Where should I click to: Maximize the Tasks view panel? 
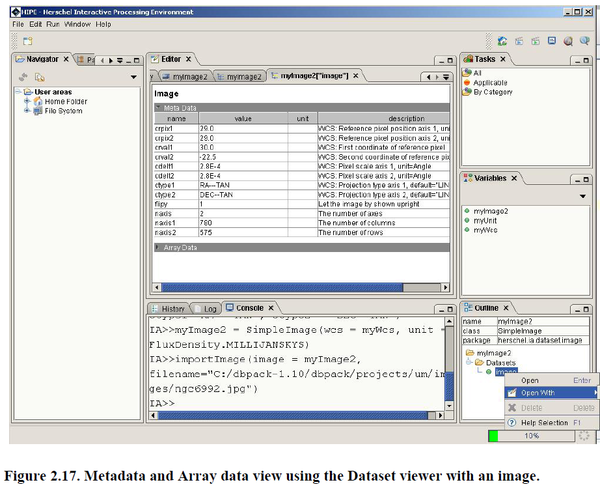[586, 60]
